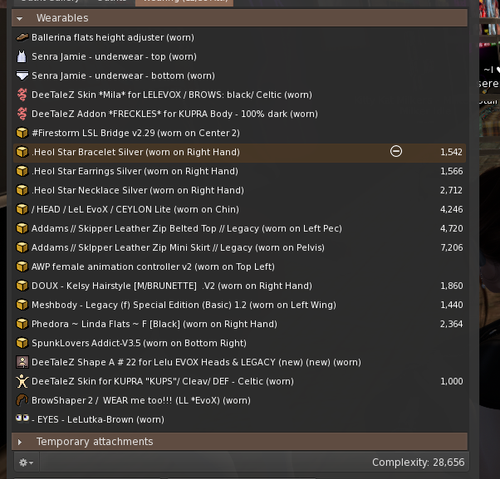Click the Heol Star Bracelet object icon
500x479 pixels.
point(22,152)
